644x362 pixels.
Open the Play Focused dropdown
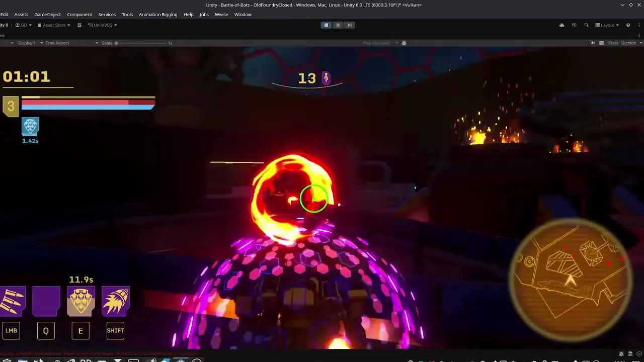coord(381,43)
